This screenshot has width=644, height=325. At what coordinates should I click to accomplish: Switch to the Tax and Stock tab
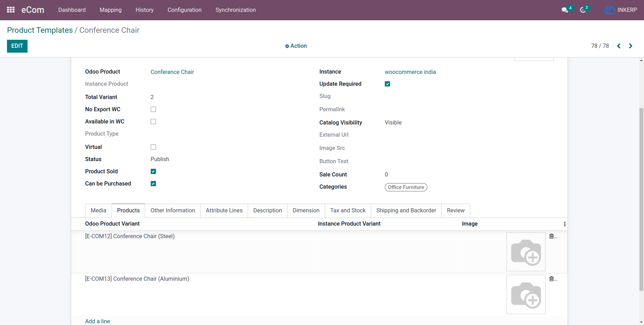tap(348, 211)
